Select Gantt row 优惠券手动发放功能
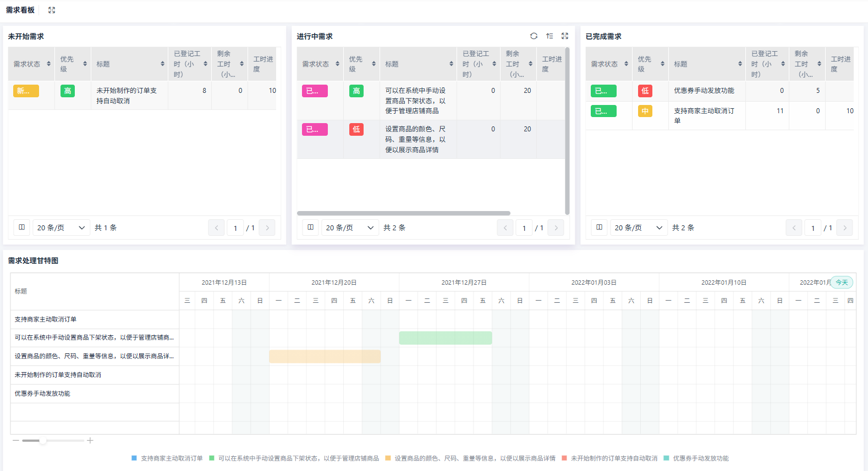The image size is (868, 471). (x=95, y=394)
